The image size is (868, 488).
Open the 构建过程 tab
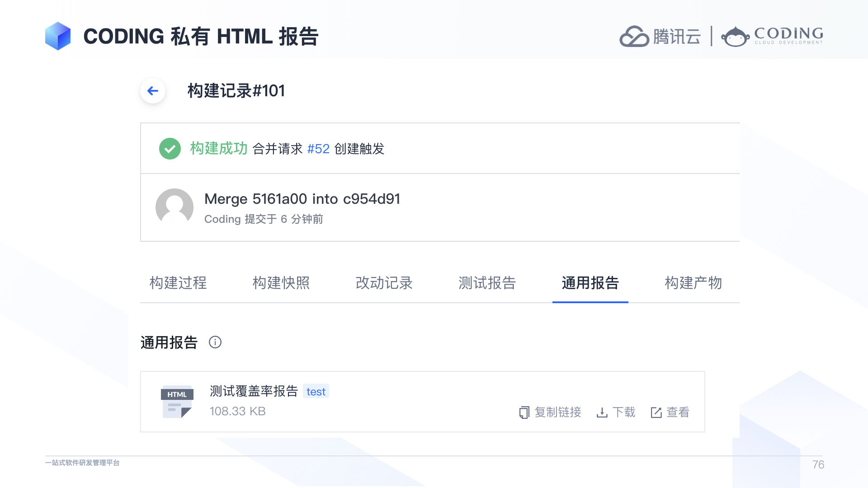point(178,283)
